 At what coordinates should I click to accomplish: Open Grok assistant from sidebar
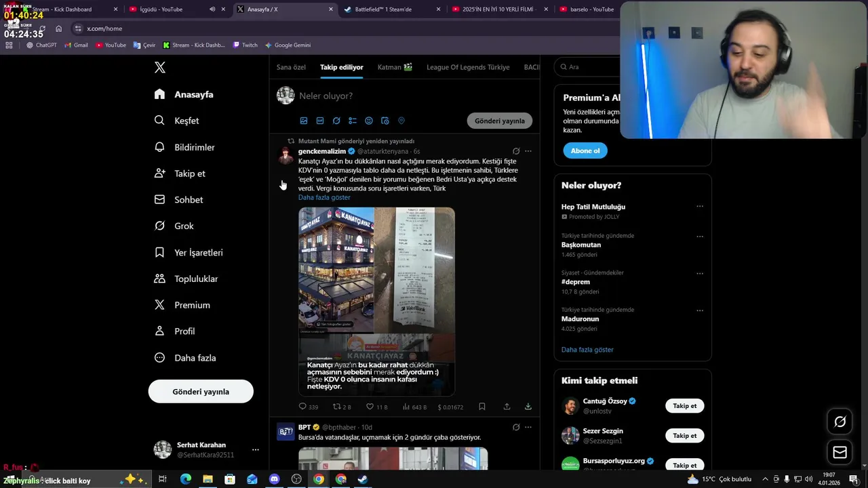coord(174,226)
